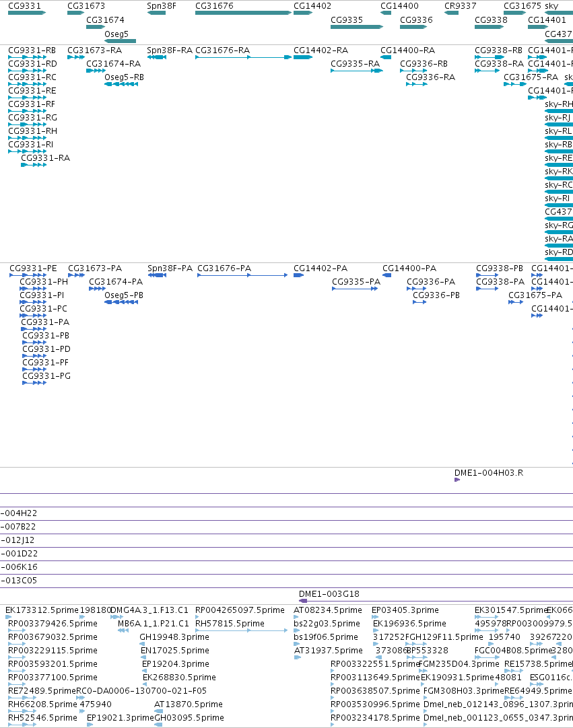Viewport: 573px width, 728px height.
Task: Select the CG14400 gene label
Action: pyautogui.click(x=399, y=6)
